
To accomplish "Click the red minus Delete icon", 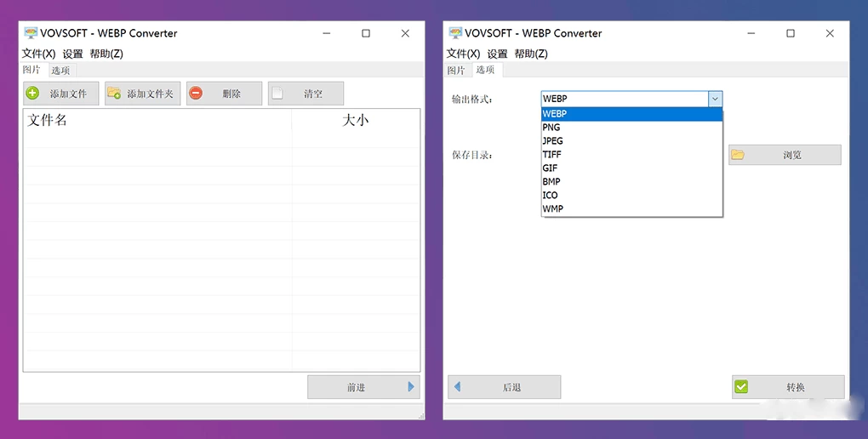I will click(196, 93).
